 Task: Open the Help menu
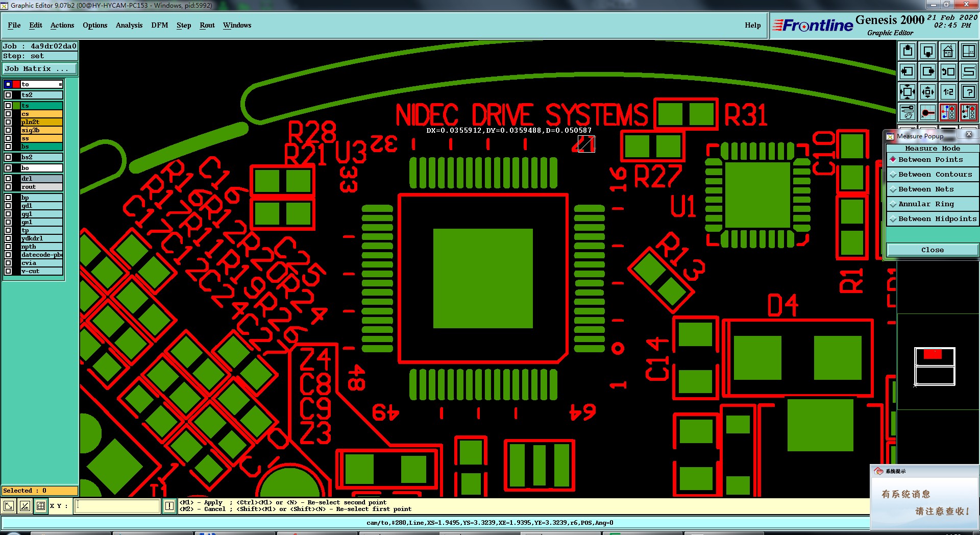(x=753, y=25)
